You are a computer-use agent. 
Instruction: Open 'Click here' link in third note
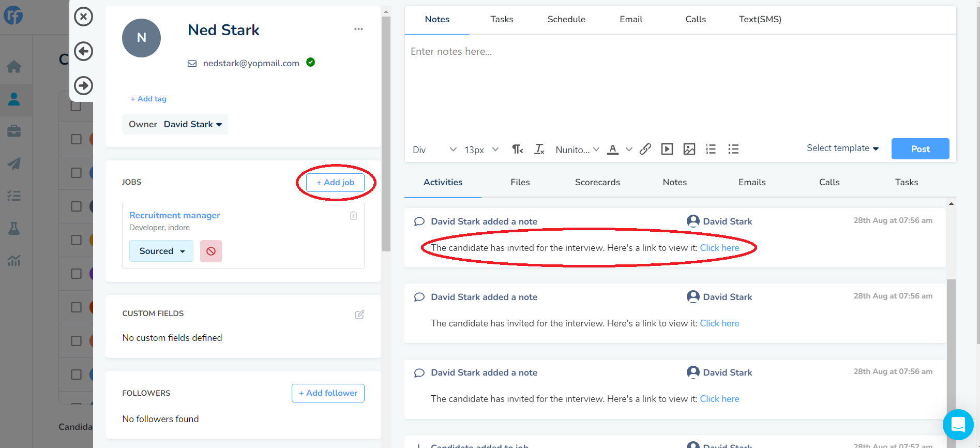coord(719,399)
